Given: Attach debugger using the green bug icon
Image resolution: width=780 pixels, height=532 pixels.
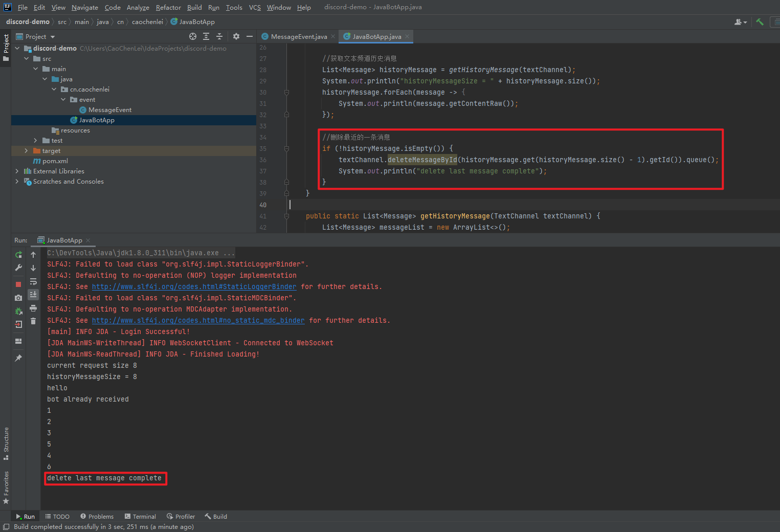Looking at the screenshot, I should 18,311.
